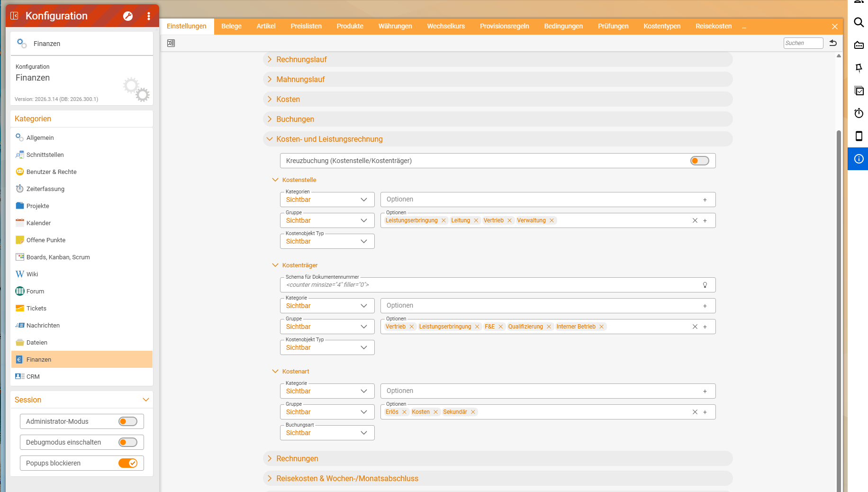868x492 pixels.
Task: Click lightbulb hint icon in Schema für Dokumentennummer
Action: click(x=705, y=285)
